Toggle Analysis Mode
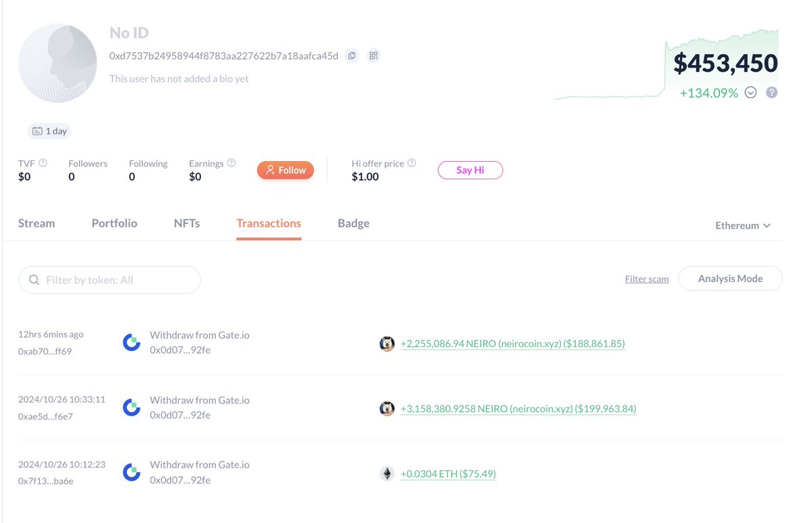This screenshot has width=812, height=523. [730, 279]
